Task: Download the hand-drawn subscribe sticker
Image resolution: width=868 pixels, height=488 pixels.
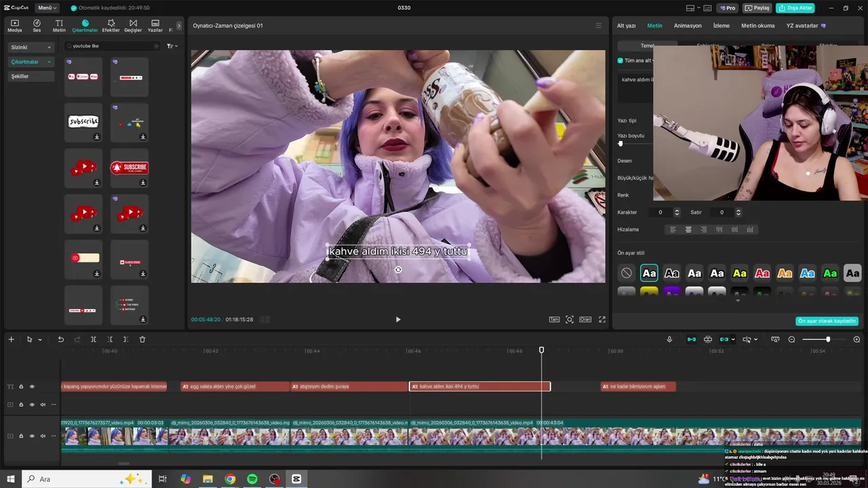Action: [x=97, y=137]
